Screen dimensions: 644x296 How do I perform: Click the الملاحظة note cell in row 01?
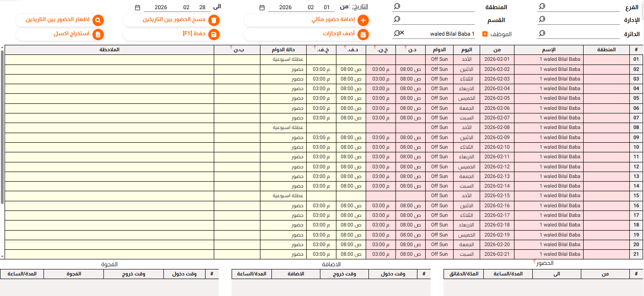pyautogui.click(x=110, y=59)
